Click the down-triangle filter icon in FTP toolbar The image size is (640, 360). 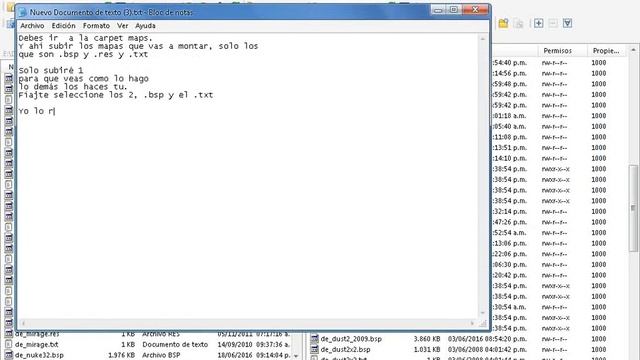[567, 23]
